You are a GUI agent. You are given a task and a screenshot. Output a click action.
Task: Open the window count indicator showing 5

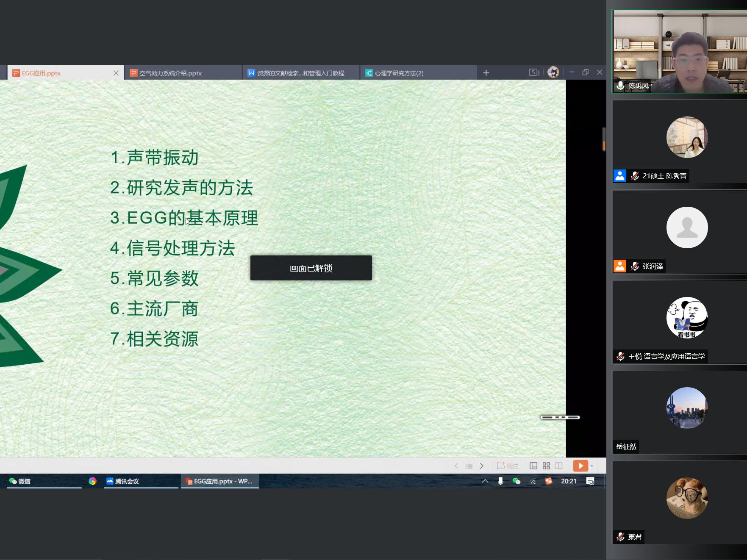[x=534, y=72]
